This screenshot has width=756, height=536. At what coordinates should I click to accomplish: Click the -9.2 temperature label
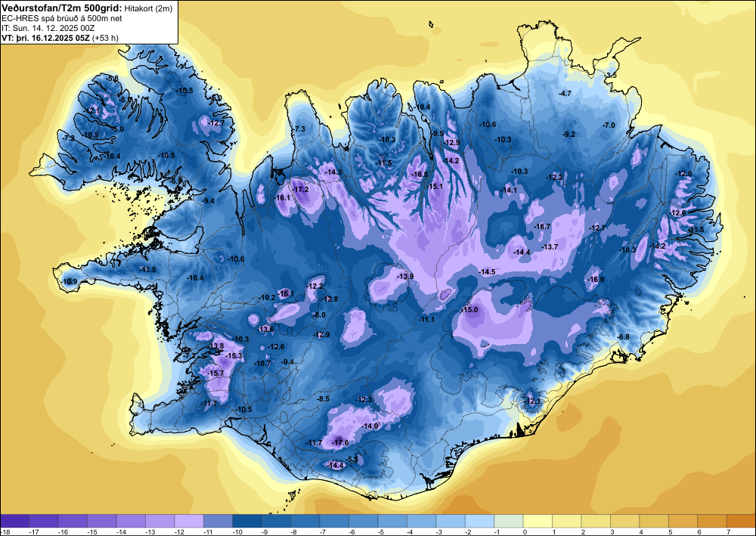tap(569, 134)
